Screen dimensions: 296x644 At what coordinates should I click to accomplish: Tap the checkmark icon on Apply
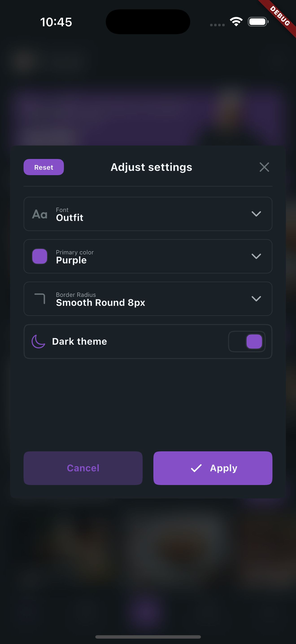coord(196,468)
